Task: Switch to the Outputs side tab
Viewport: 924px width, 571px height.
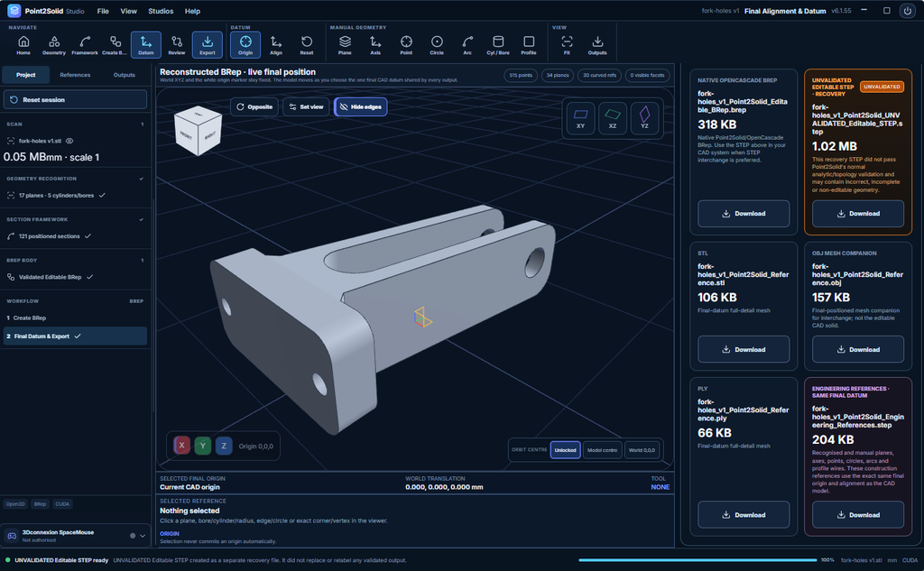Action: click(x=125, y=75)
